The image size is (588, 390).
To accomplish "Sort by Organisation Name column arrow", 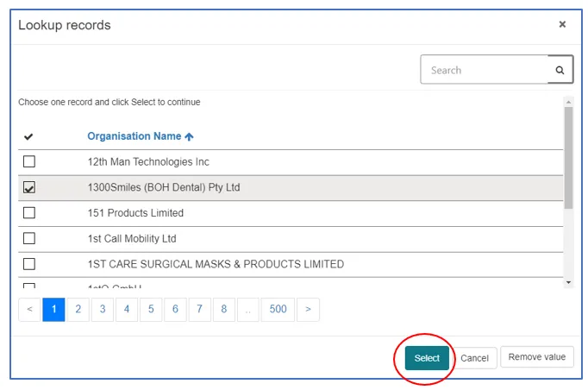I will click(x=190, y=136).
